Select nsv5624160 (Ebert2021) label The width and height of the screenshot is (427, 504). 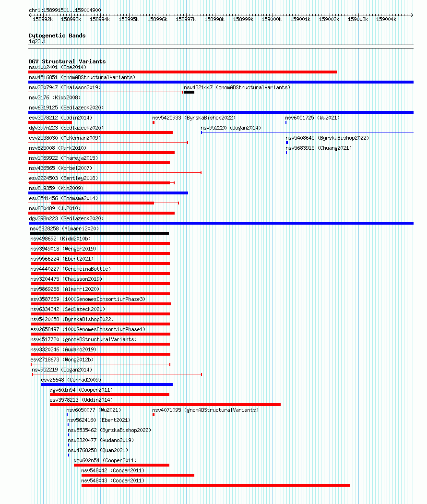pyautogui.click(x=99, y=420)
